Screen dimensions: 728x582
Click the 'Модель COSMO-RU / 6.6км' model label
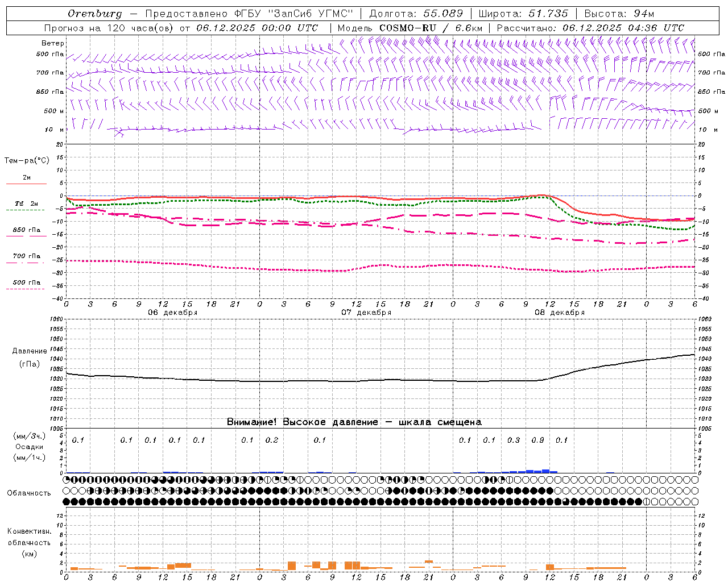[x=410, y=28]
